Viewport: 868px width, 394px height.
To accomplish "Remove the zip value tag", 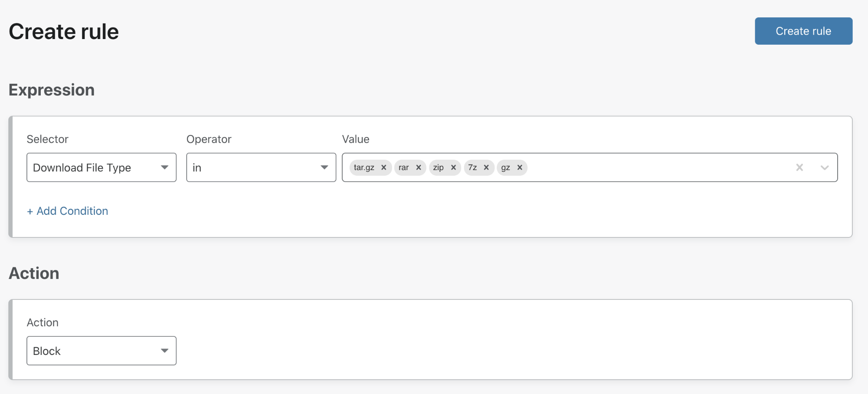I will [x=453, y=167].
